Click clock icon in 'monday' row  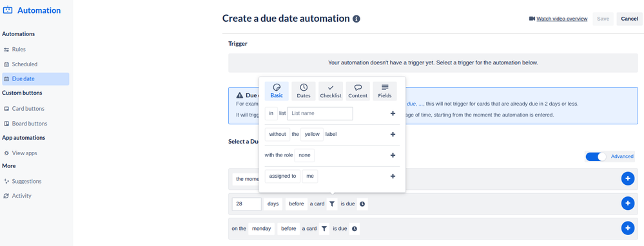point(355,229)
